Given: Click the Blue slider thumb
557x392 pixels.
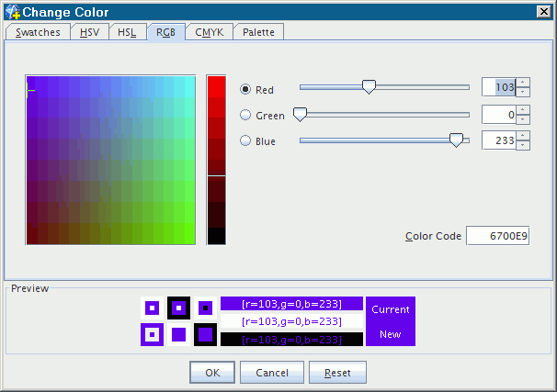Looking at the screenshot, I should 455,140.
